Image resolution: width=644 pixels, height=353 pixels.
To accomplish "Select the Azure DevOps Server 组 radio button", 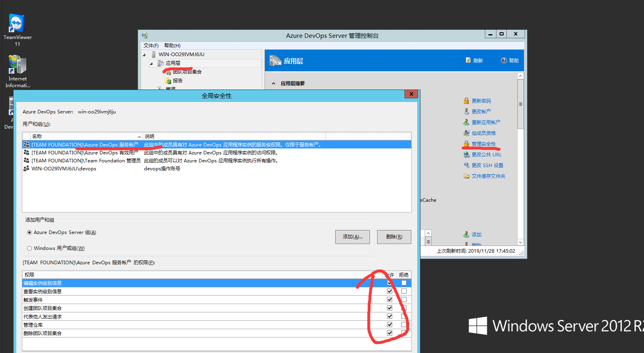I will (x=29, y=232).
